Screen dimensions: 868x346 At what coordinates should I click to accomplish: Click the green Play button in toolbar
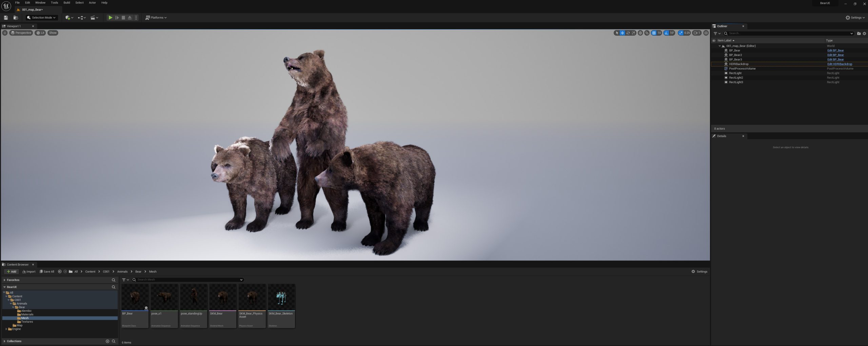(x=110, y=18)
